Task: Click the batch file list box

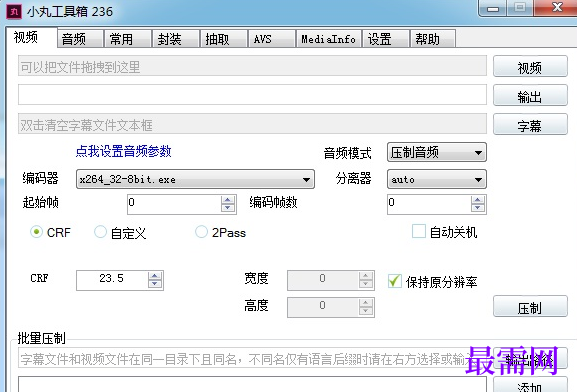Action: (252, 384)
